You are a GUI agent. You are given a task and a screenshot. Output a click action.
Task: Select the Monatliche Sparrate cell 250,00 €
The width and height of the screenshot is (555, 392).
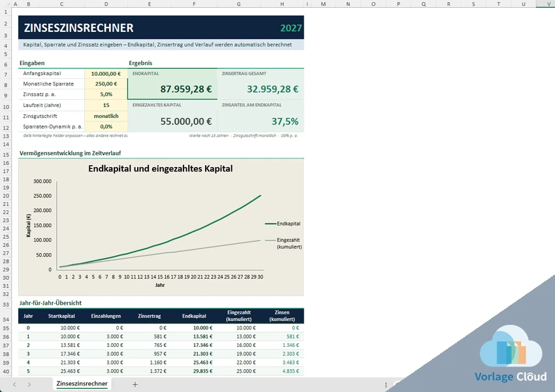pyautogui.click(x=106, y=83)
